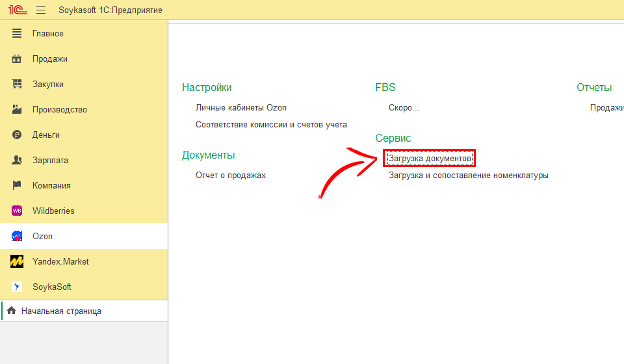Click the Производство factory icon
Screen dimensions: 624x364
17,109
